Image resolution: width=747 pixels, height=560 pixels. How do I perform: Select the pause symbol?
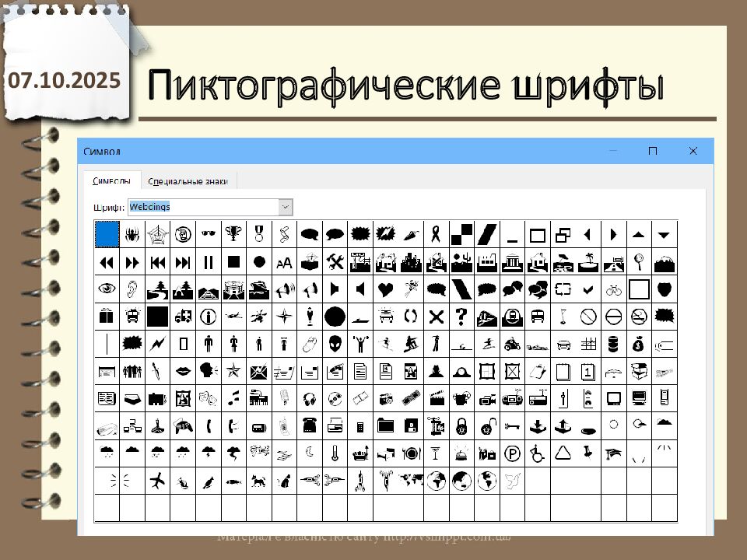(x=208, y=262)
